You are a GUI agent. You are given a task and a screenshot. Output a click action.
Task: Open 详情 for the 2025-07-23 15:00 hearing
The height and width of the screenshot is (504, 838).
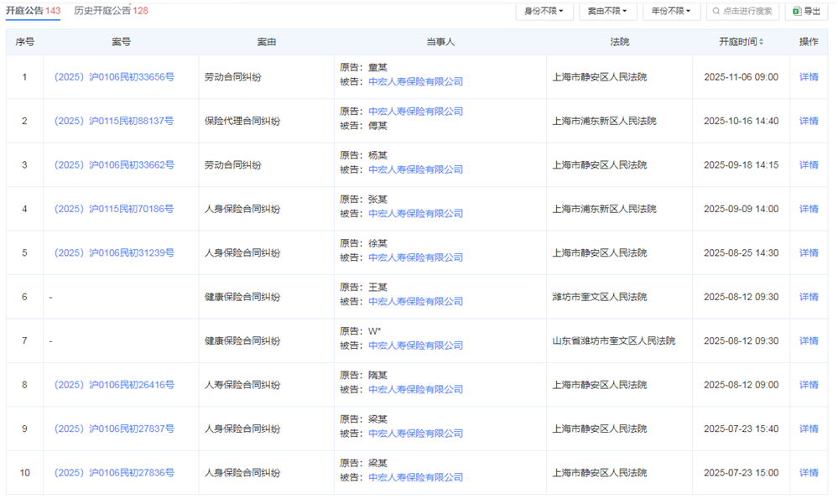pos(809,472)
